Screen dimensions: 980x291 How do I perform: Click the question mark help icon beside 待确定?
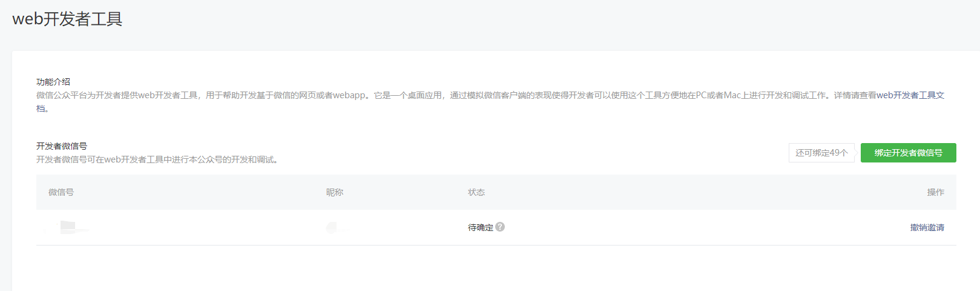[x=500, y=227]
